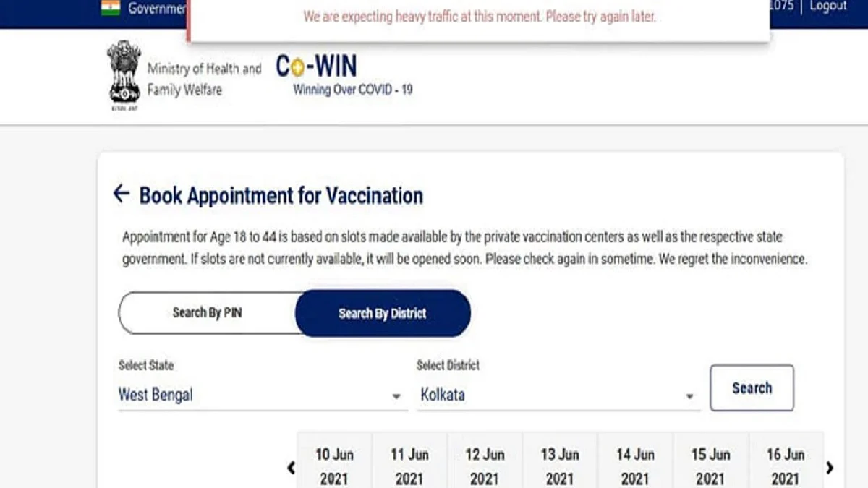Click Ministry of Health and Family Welfare
This screenshot has height=488, width=868.
pos(204,80)
